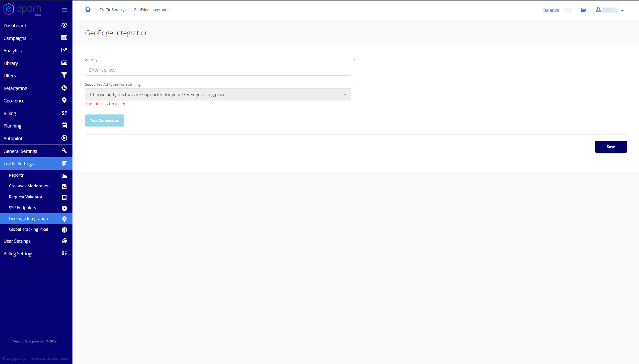
Task: Click the Autopilot play circle icon
Action: coord(64,138)
